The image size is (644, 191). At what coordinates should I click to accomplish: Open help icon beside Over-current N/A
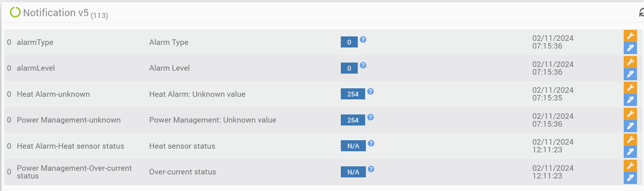(371, 169)
